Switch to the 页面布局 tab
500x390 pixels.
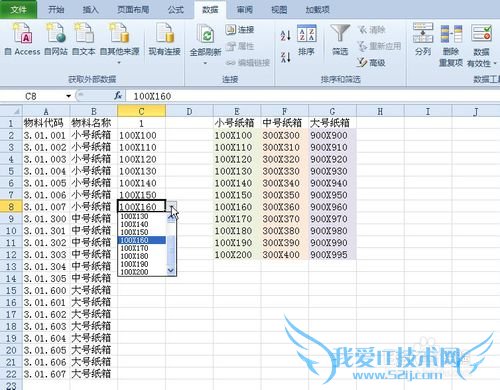[133, 9]
